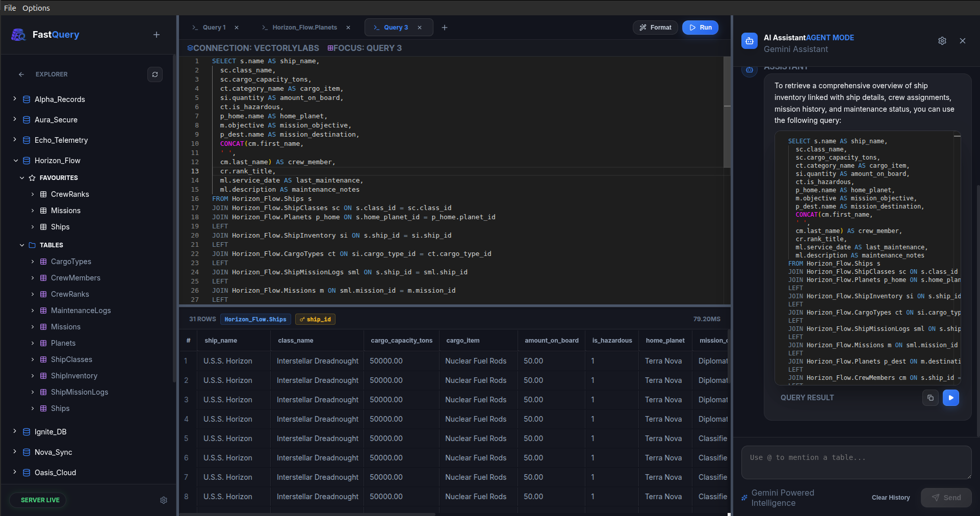The image size is (980, 516).
Task: Add a new query tab
Action: tap(445, 28)
